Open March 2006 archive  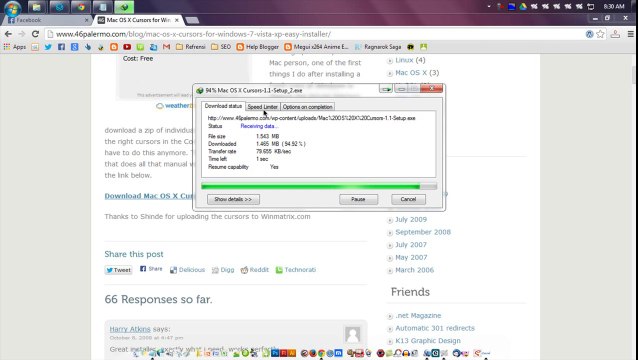pos(415,270)
